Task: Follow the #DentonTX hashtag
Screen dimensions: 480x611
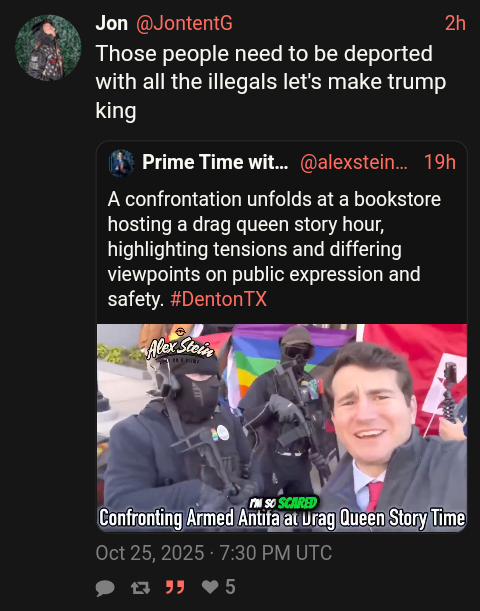Action: [x=219, y=299]
